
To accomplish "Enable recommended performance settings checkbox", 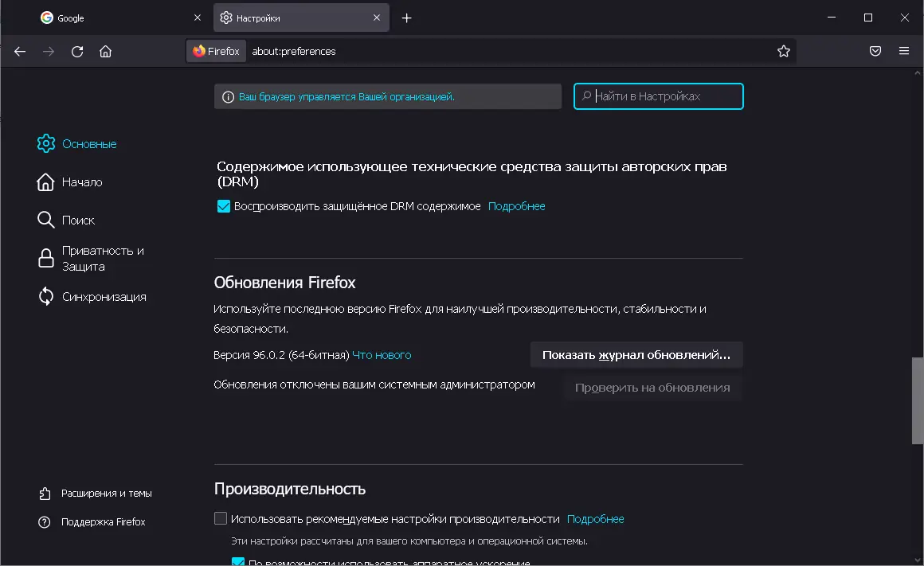I will point(221,519).
